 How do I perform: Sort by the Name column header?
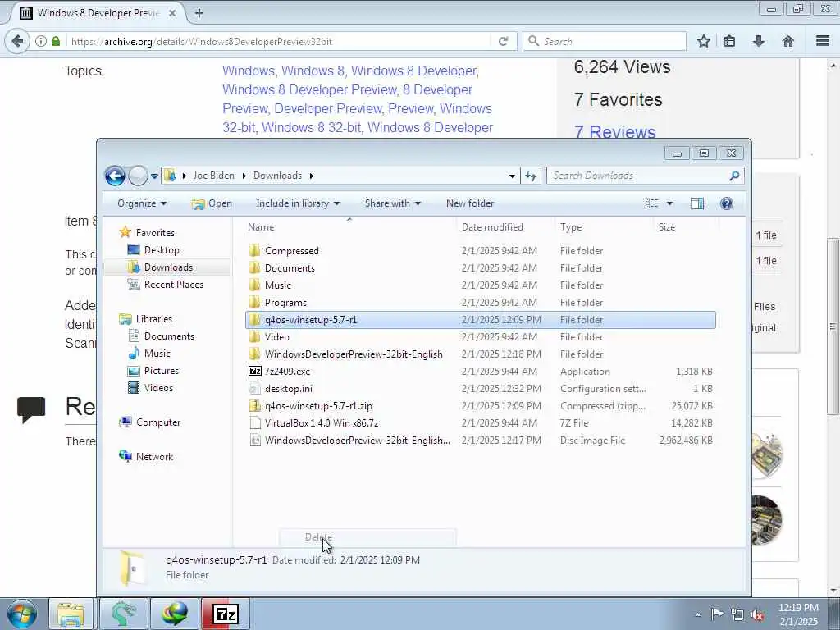pyautogui.click(x=261, y=227)
